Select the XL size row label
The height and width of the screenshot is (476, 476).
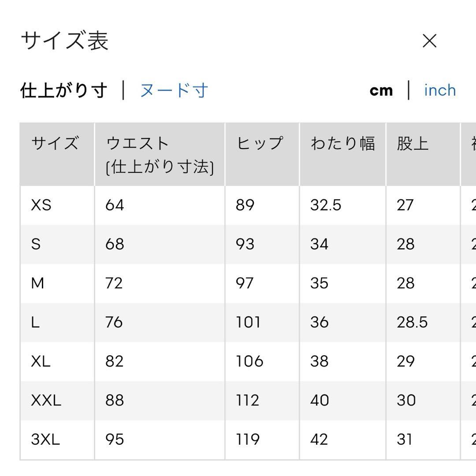click(41, 361)
